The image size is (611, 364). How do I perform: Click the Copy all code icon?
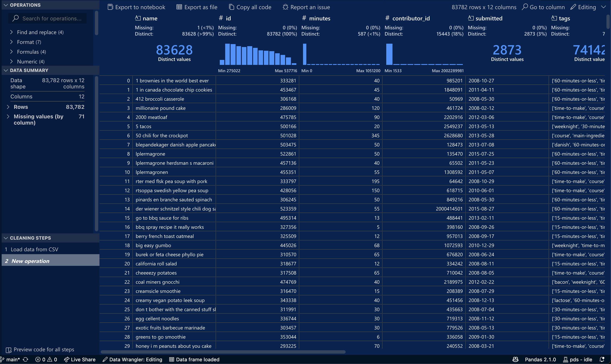(231, 7)
